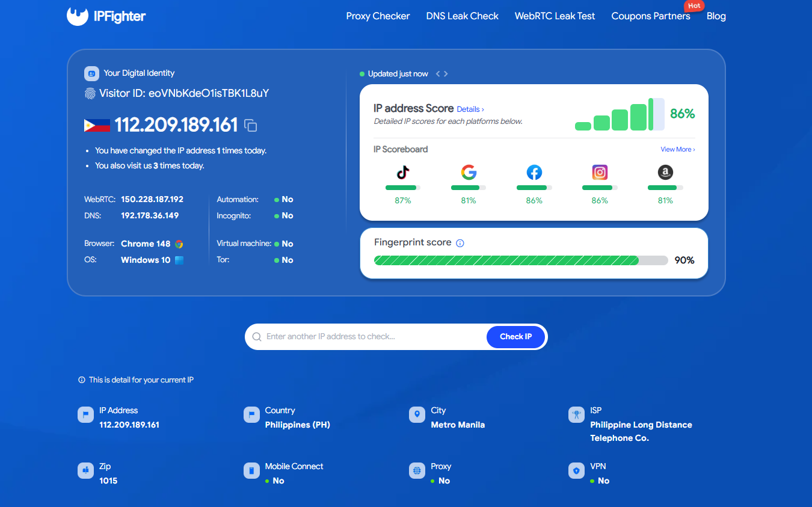The height and width of the screenshot is (507, 812).
Task: Open the Amazon score icon
Action: [x=665, y=173]
